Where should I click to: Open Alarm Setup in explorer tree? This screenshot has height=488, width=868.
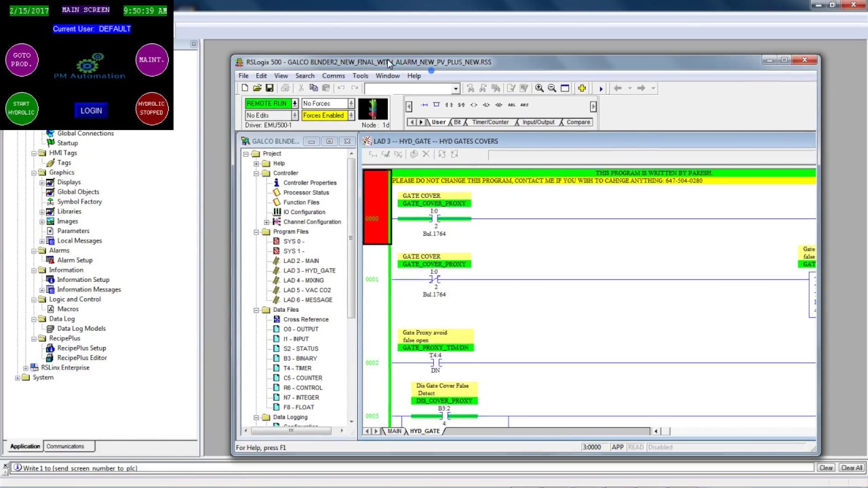tap(75, 260)
